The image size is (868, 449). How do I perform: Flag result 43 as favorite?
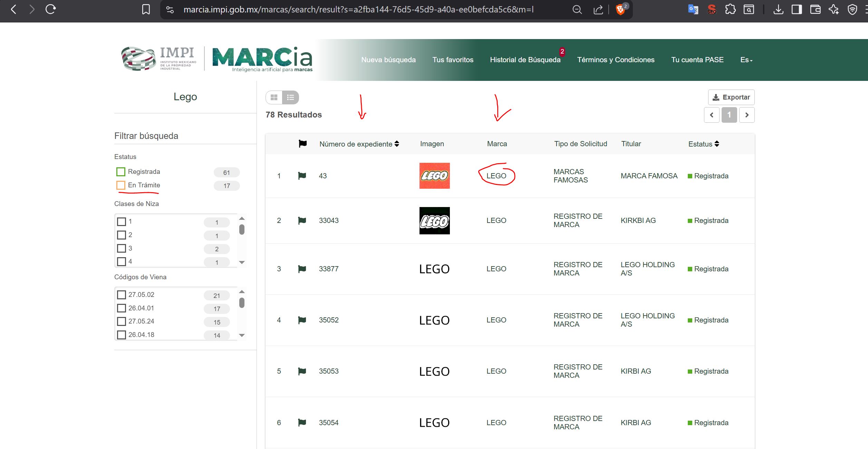click(302, 176)
